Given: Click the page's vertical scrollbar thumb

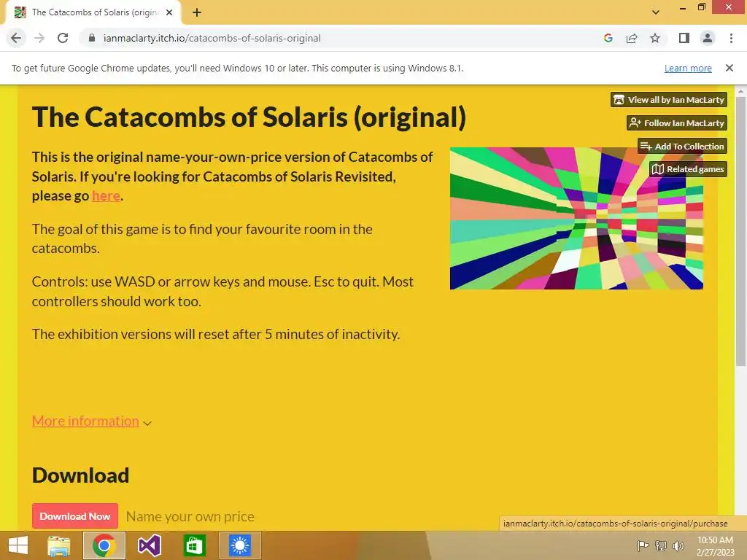Looking at the screenshot, I should [x=740, y=231].
